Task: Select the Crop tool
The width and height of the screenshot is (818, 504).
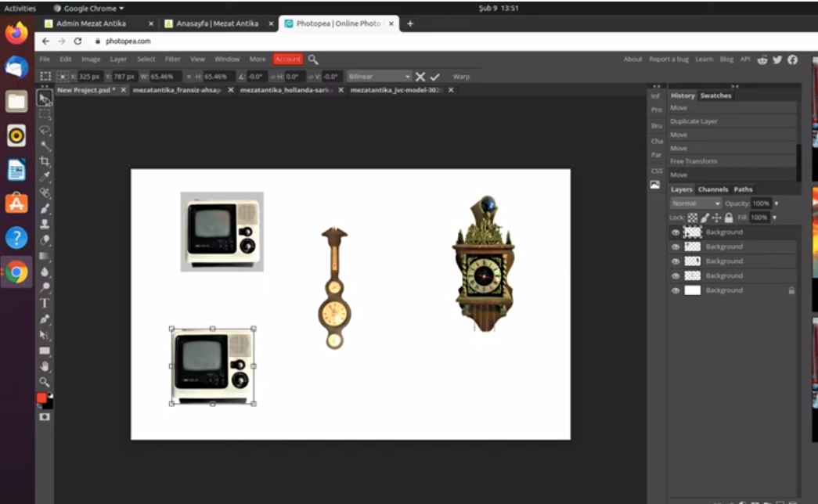Action: [x=45, y=161]
